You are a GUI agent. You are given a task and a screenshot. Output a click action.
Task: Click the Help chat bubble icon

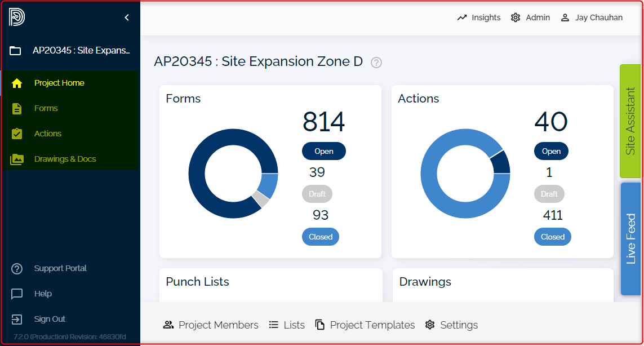coord(17,294)
